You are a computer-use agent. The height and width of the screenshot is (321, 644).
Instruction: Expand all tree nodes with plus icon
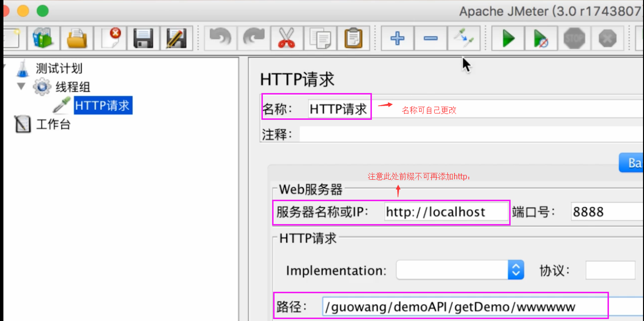[398, 38]
